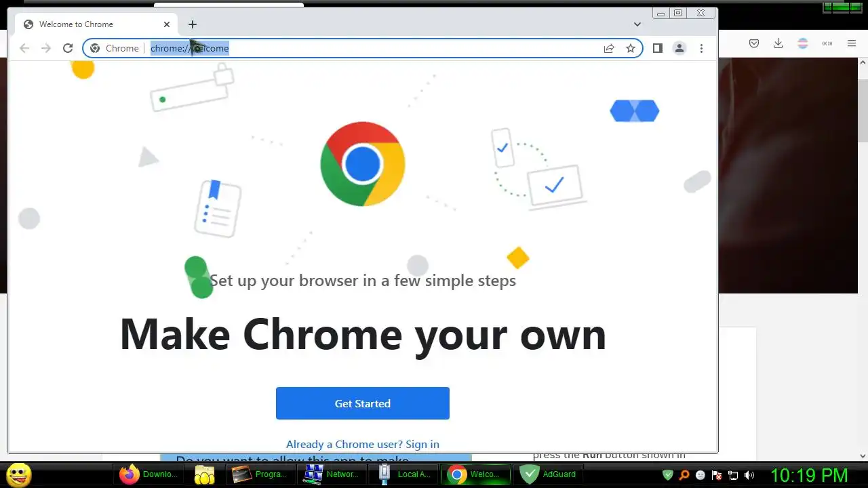The width and height of the screenshot is (868, 488).
Task: Share this page via share icon
Action: point(609,48)
